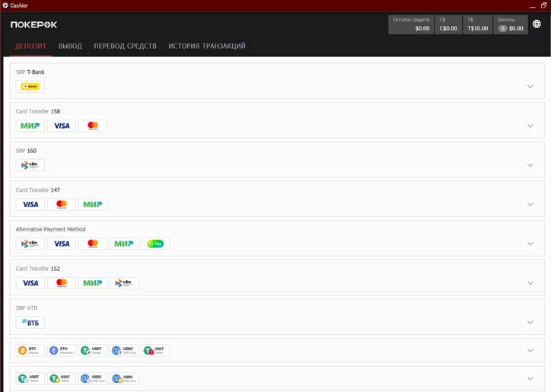This screenshot has width=551, height=392.
Task: Click Visa icon in Card Transfer 152
Action: [30, 283]
